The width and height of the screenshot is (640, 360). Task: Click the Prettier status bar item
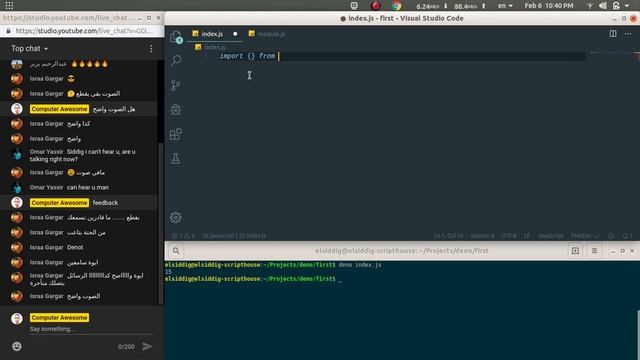[584, 236]
